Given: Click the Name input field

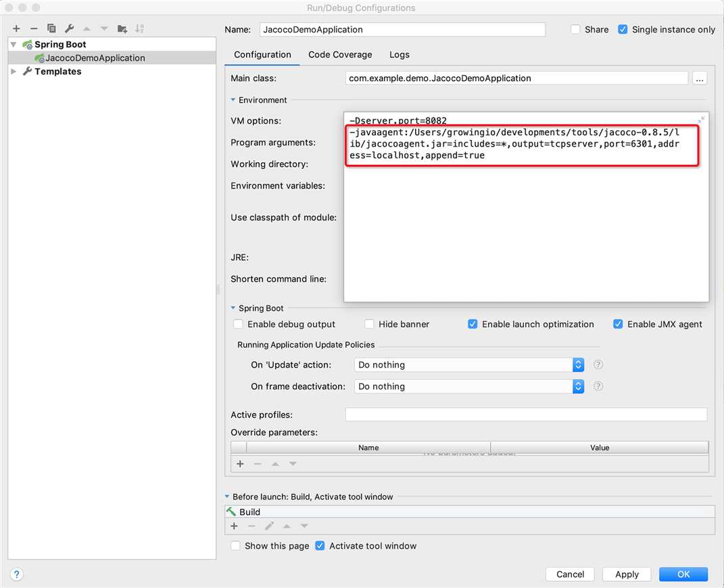Looking at the screenshot, I should coord(402,30).
